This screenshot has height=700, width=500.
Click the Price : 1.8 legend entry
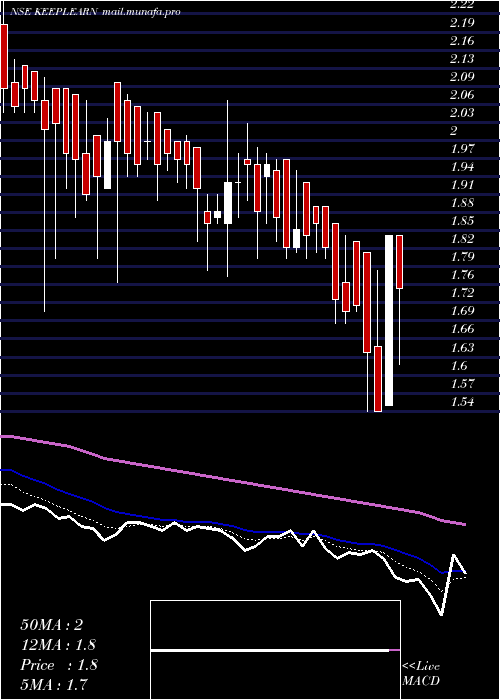59,665
